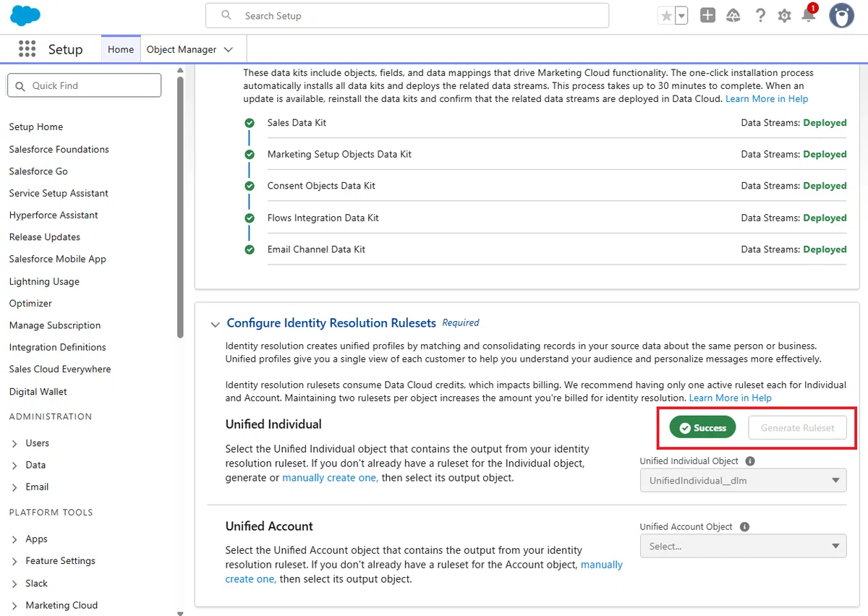Collapse the Configure Identity Resolution Rulesets section

(215, 325)
